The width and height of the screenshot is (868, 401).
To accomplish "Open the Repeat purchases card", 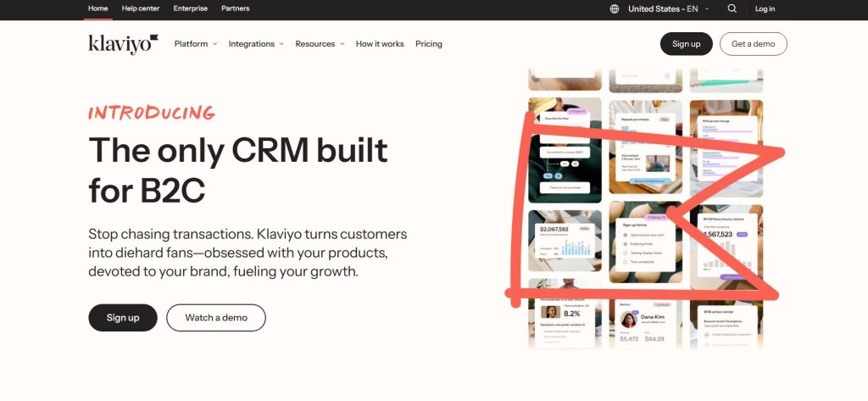I will point(645,148).
